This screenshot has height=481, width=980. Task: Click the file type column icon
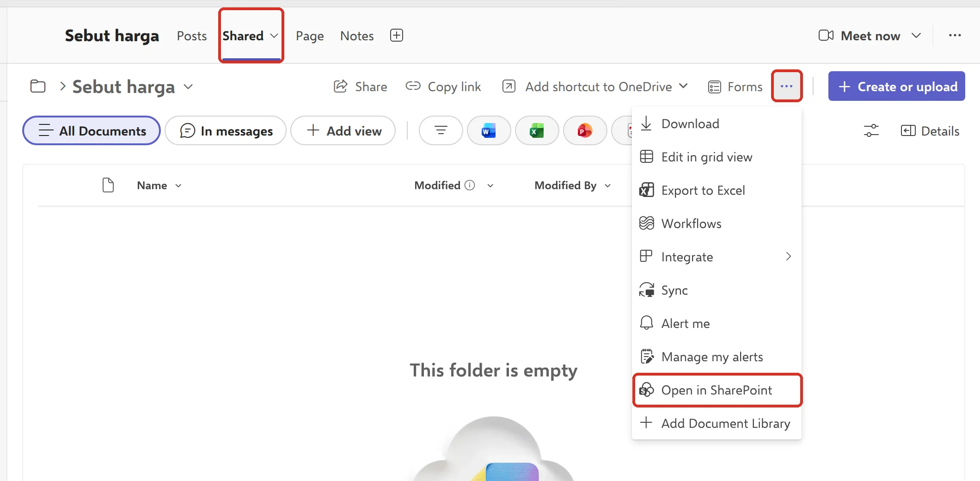tap(108, 185)
